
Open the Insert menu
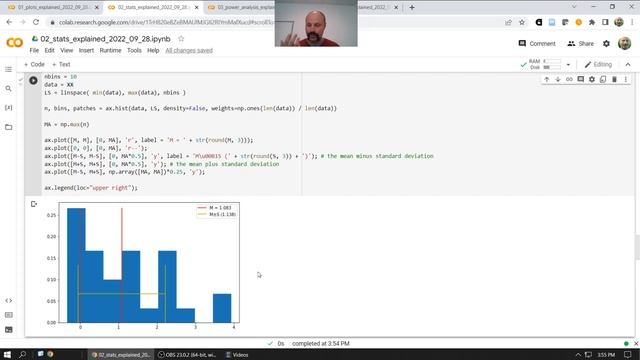(86, 50)
